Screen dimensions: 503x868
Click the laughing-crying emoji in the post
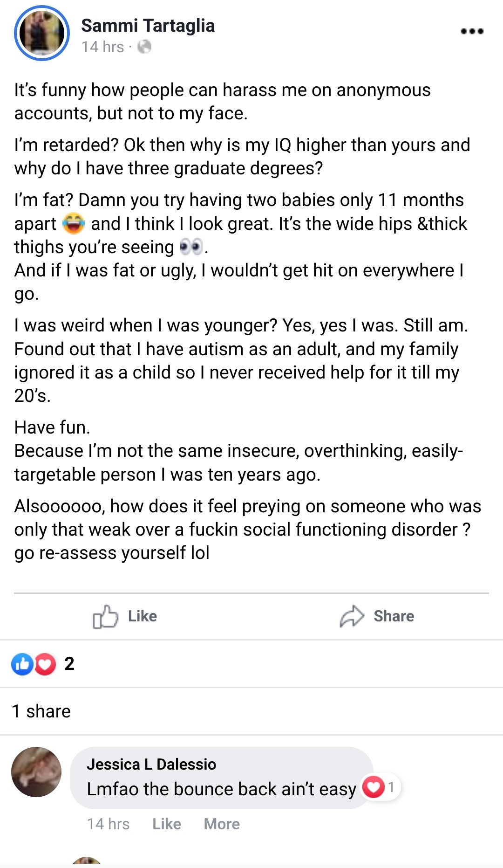coord(74,224)
